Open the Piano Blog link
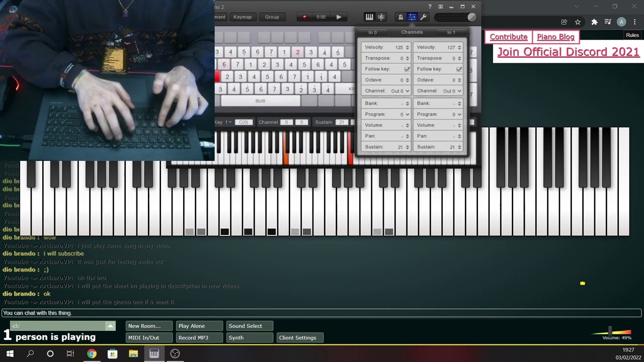 555,37
